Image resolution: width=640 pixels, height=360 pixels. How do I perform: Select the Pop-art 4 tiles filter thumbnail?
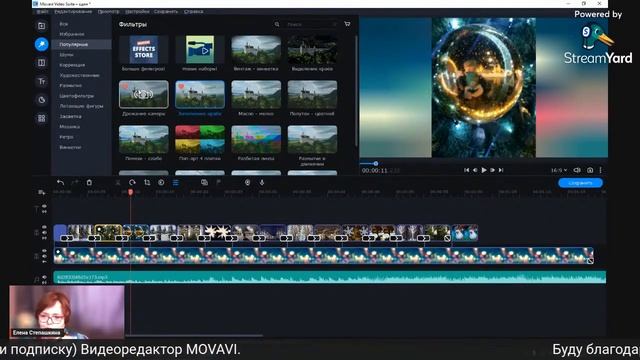pos(200,139)
